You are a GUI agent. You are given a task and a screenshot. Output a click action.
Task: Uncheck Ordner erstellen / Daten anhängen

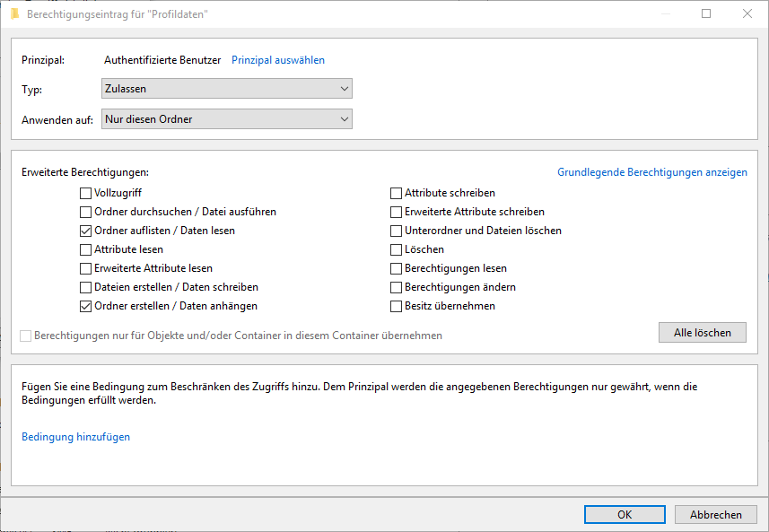[86, 306]
